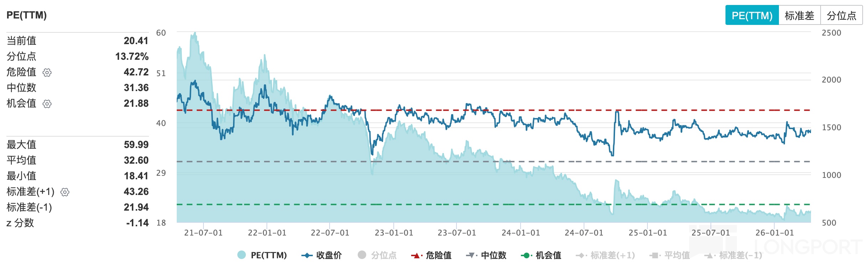
Task: Show the 标准差(-1) series in legend
Action: pos(733,255)
